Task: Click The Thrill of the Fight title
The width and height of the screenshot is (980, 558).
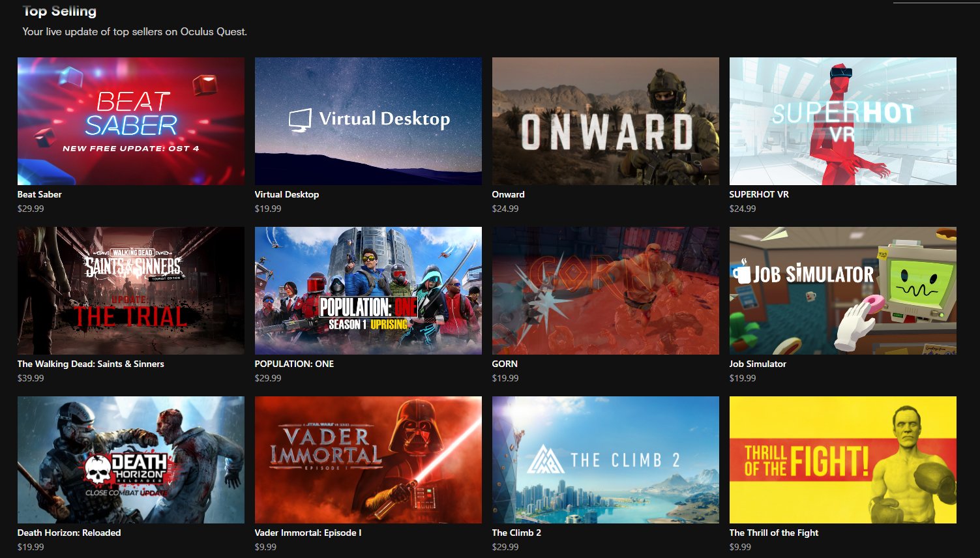Action: [774, 533]
